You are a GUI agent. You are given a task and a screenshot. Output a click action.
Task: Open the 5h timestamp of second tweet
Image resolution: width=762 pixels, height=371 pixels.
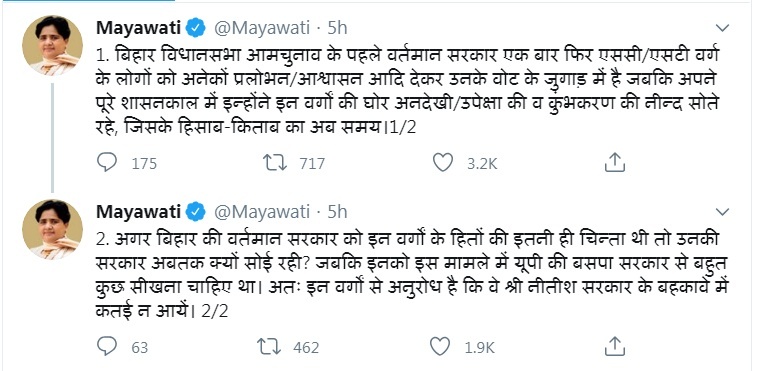tap(337, 212)
